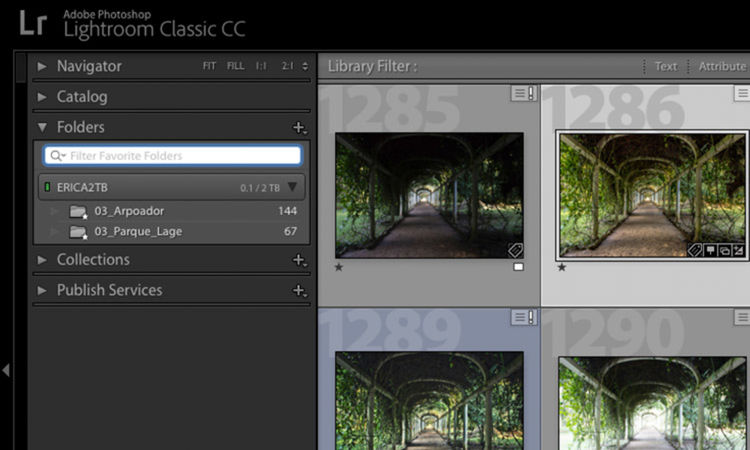Click the map location badge on photo 1286
The width and height of the screenshot is (750, 450).
click(x=710, y=250)
